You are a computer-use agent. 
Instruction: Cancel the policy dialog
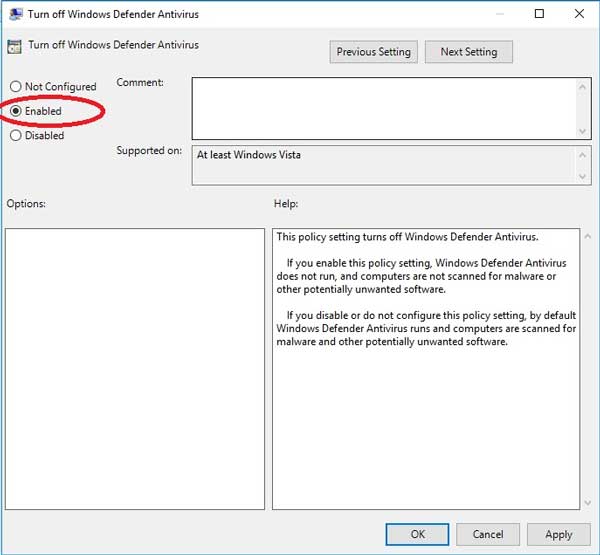tap(488, 534)
